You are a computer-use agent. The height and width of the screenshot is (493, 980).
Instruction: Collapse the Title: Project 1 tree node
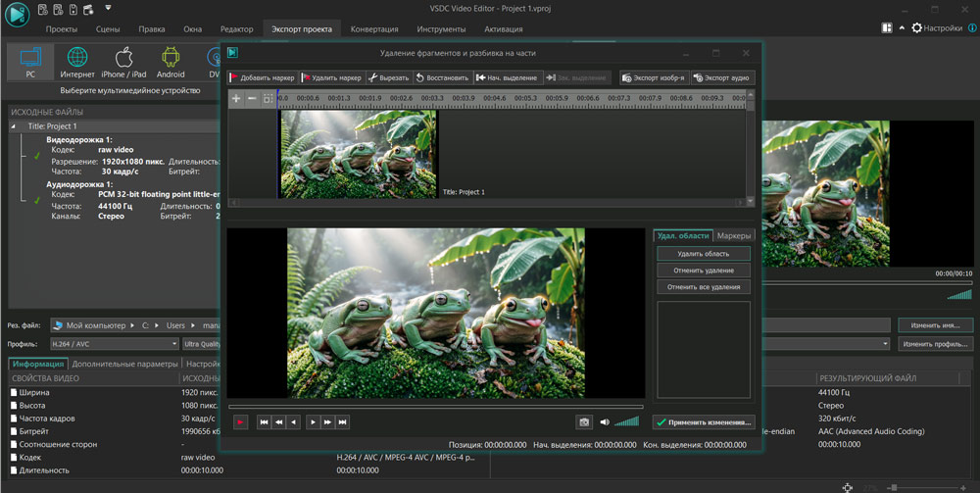(15, 126)
